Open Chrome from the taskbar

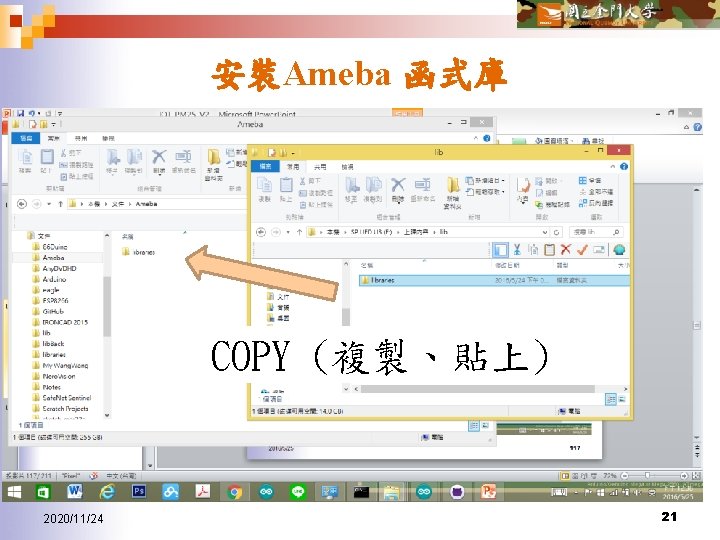[235, 492]
